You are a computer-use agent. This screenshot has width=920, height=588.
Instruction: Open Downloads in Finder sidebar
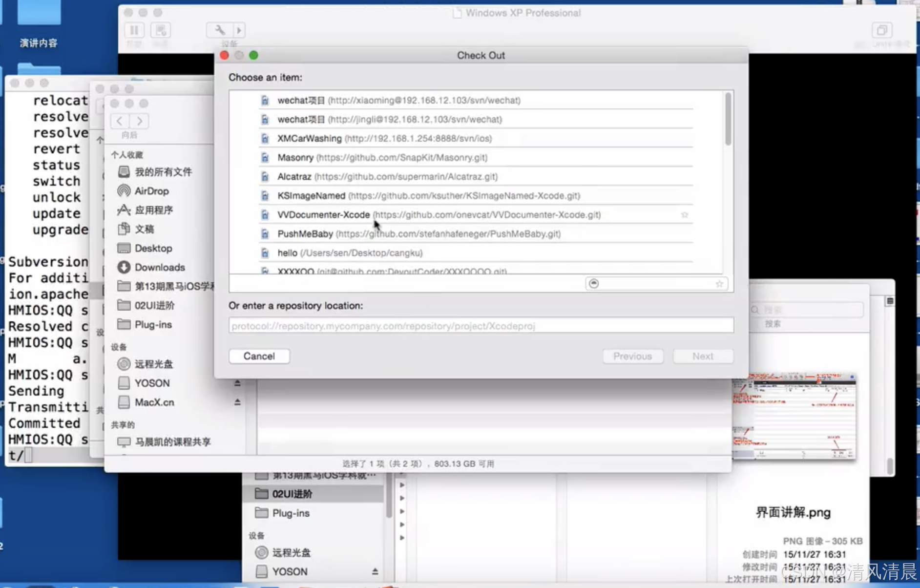151,267
